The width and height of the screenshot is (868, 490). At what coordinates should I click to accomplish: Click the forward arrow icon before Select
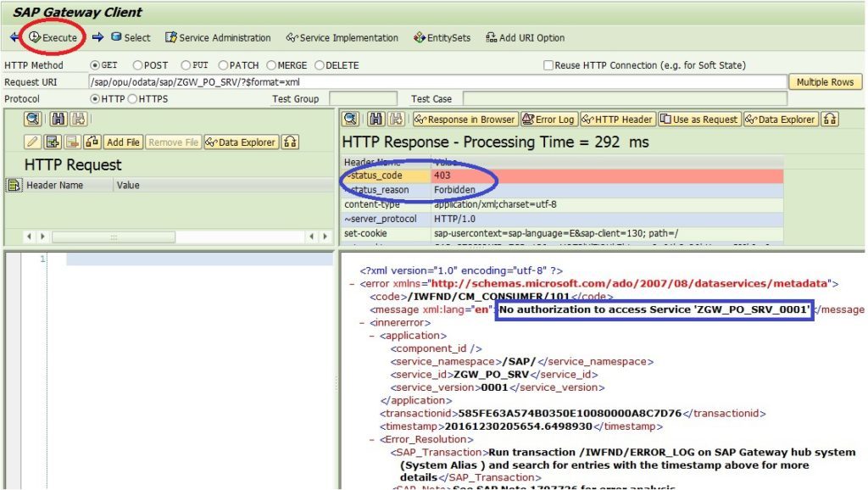click(97, 37)
